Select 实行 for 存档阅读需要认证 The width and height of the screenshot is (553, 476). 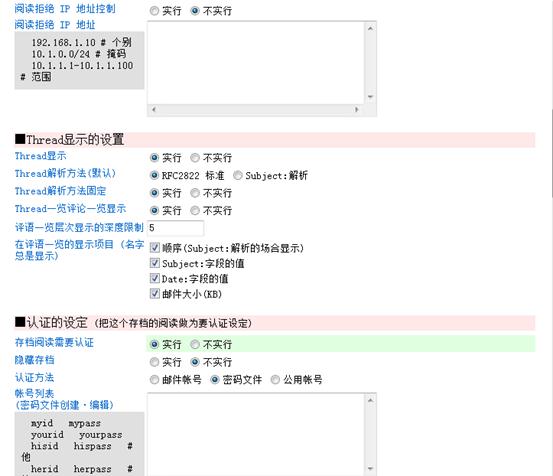[154, 344]
